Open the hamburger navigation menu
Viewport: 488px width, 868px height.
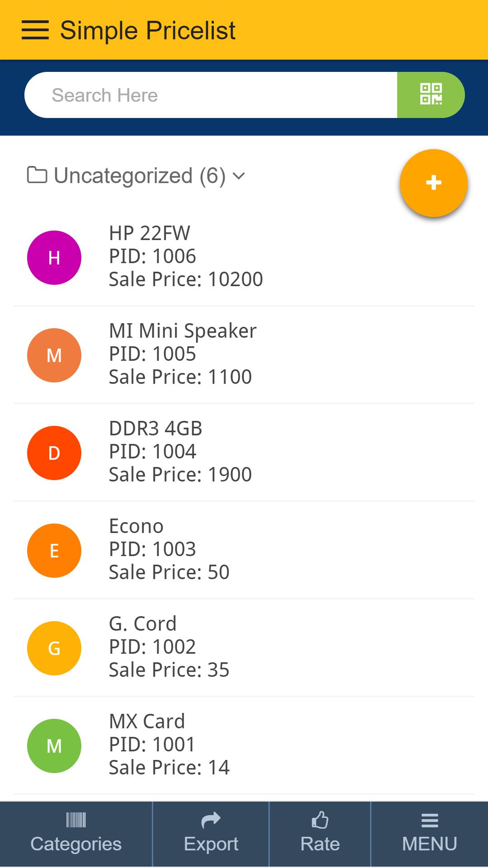tap(35, 30)
